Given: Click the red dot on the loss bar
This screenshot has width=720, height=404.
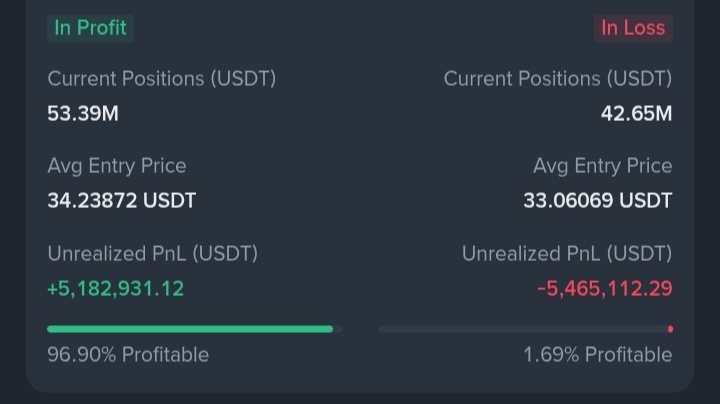Looking at the screenshot, I should click(670, 328).
